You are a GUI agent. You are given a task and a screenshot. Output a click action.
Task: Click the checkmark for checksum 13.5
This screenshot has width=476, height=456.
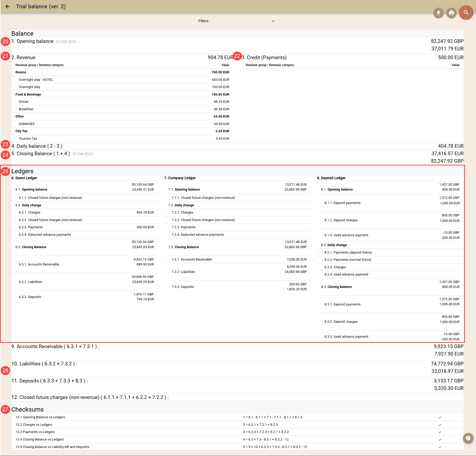click(x=440, y=447)
